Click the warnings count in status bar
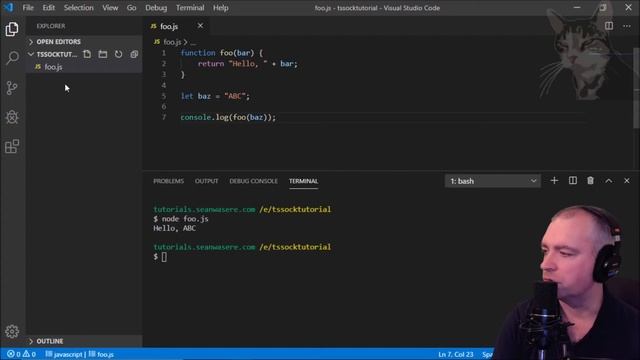Image resolution: width=640 pixels, height=360 pixels. pos(29,354)
